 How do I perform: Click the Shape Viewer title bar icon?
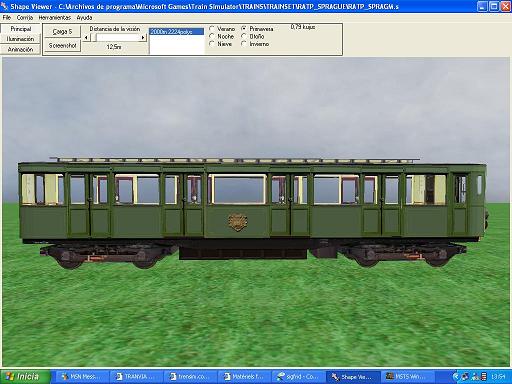5,6
